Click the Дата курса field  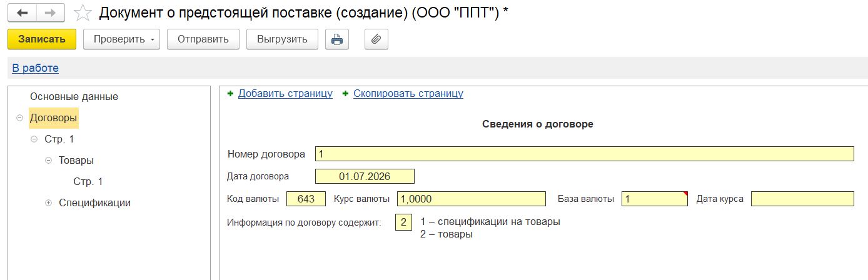click(x=802, y=199)
